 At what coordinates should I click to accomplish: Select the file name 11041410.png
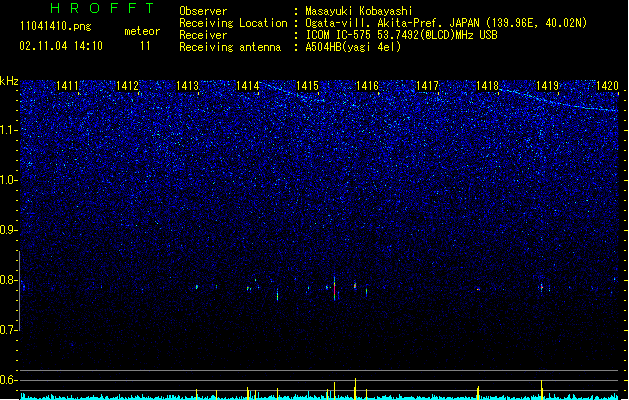click(x=55, y=26)
